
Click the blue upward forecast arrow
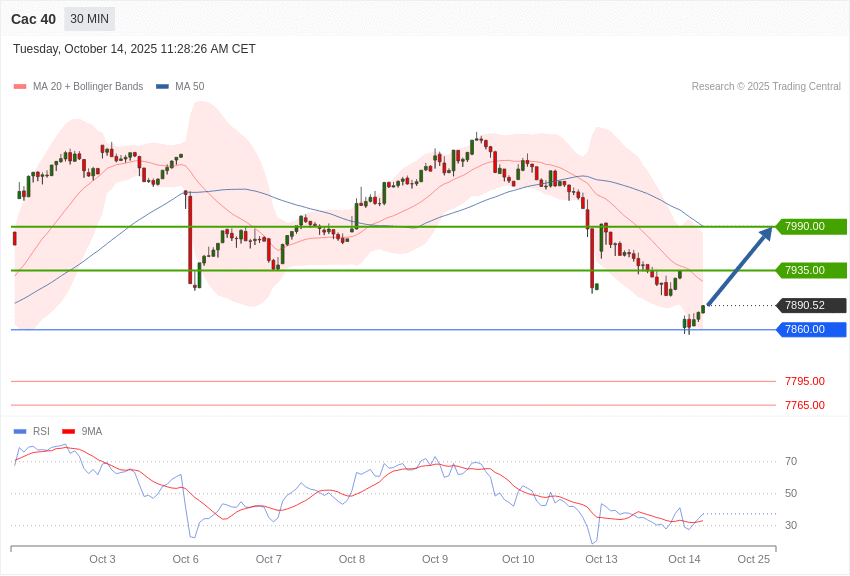click(x=738, y=268)
